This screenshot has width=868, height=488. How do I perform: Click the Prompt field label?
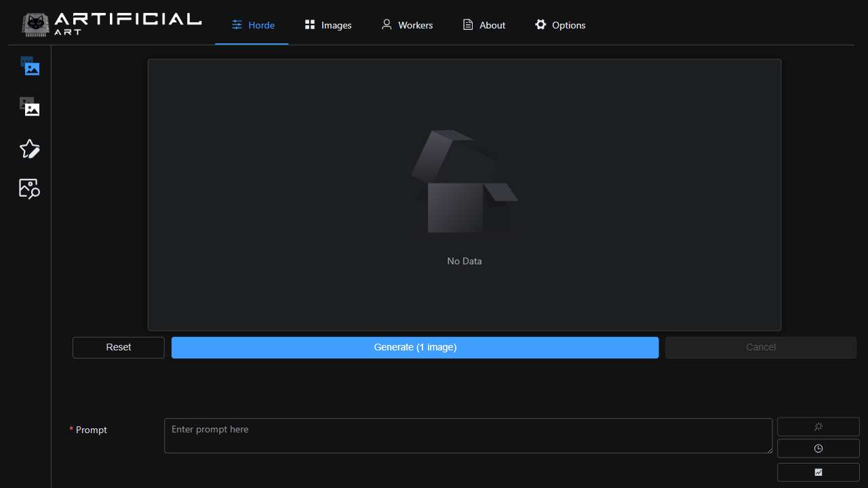pyautogui.click(x=92, y=430)
